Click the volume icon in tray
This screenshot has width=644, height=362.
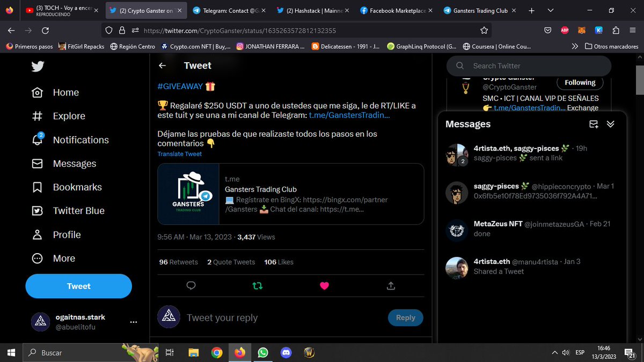565,352
